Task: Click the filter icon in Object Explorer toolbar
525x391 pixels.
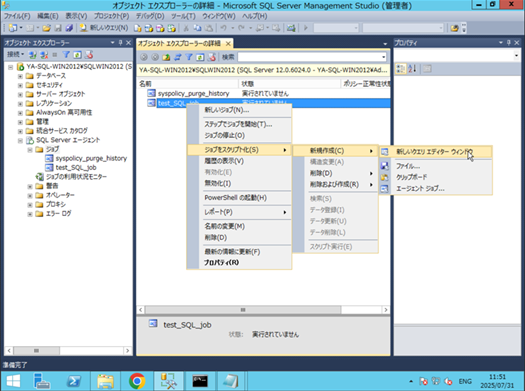Action: point(66,55)
